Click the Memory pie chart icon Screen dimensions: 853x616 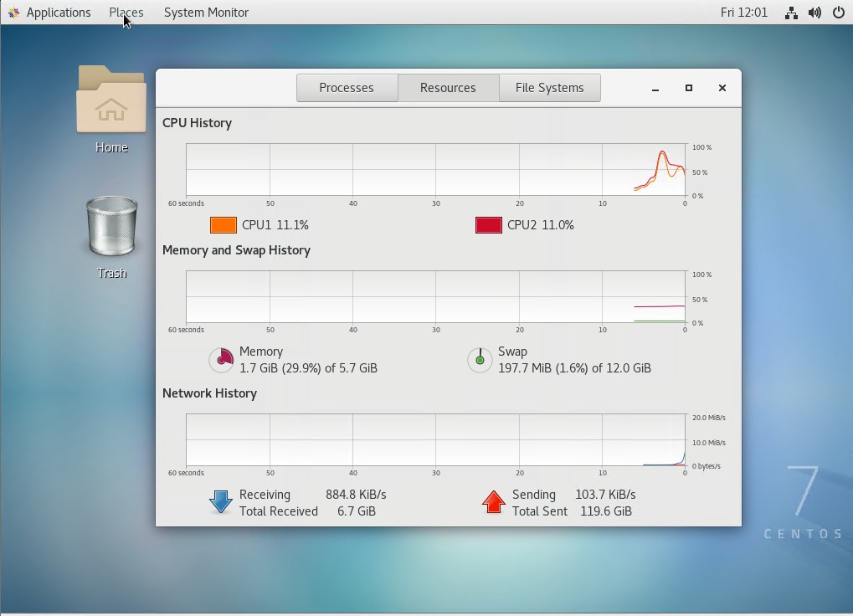[221, 360]
